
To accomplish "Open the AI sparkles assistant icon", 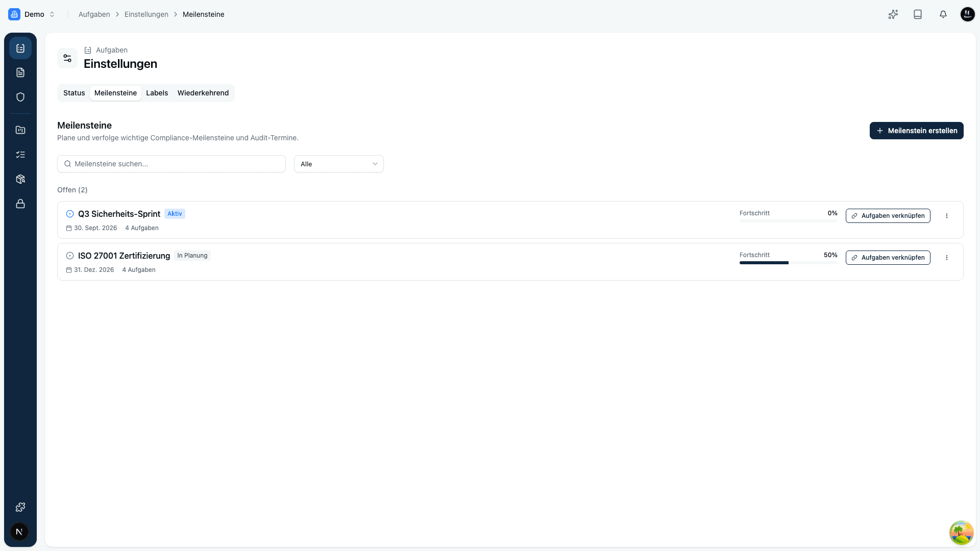I will (x=893, y=14).
